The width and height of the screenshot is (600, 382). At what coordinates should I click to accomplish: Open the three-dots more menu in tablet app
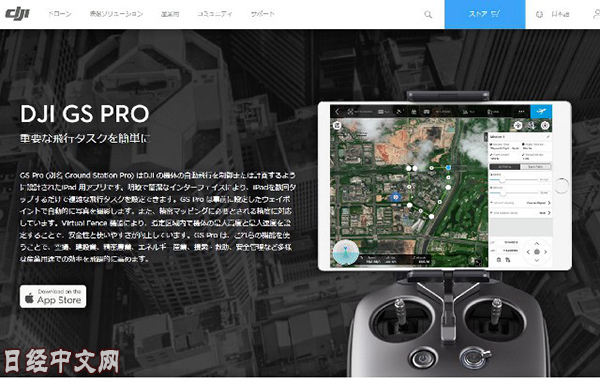[521, 111]
